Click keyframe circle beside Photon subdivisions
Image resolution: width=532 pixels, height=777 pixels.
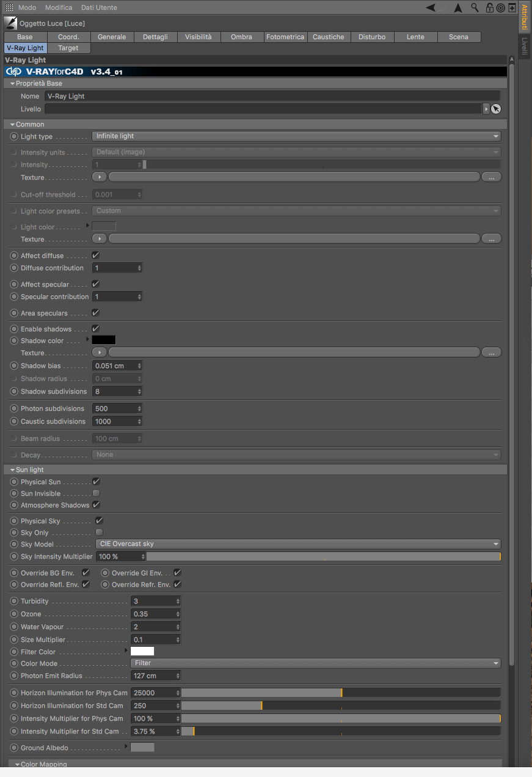[15, 408]
